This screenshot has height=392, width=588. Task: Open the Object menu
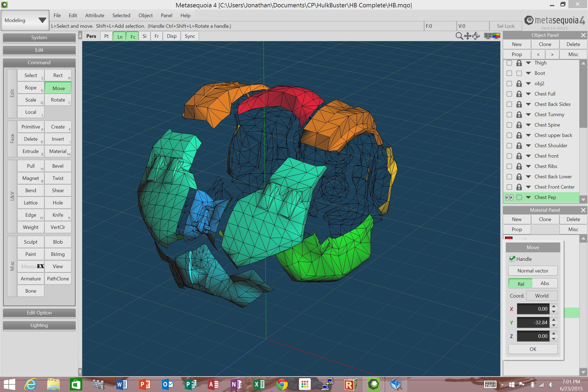tap(146, 16)
